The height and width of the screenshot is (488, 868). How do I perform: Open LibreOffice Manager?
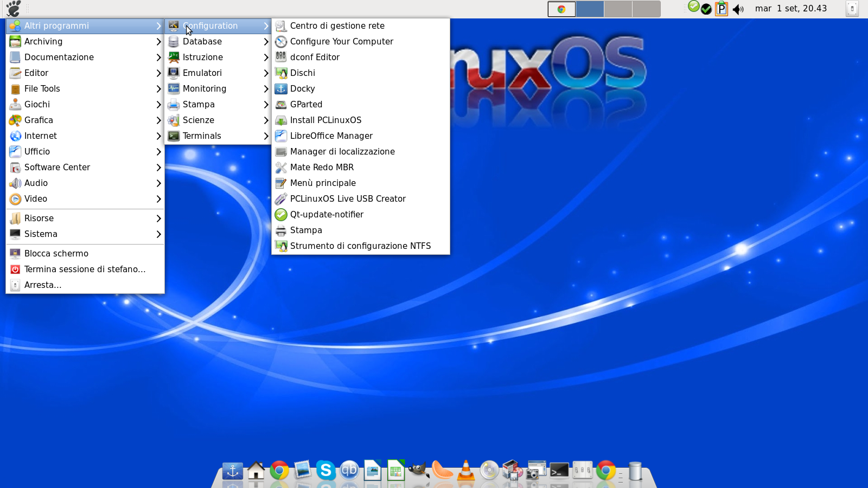click(361, 136)
